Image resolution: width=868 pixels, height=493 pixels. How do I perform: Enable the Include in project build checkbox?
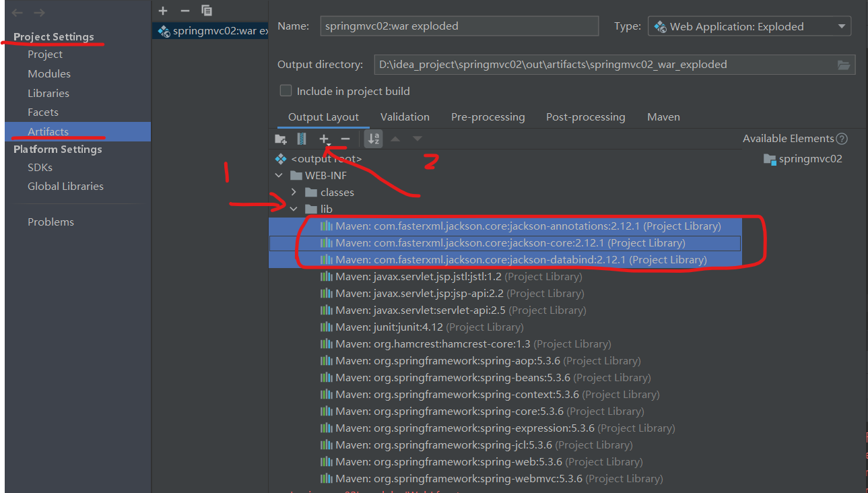[286, 90]
